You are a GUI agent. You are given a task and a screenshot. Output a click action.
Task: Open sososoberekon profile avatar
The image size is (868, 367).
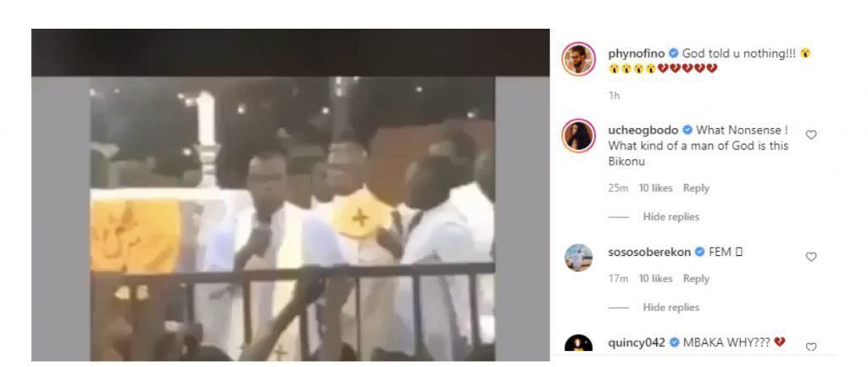click(x=578, y=258)
